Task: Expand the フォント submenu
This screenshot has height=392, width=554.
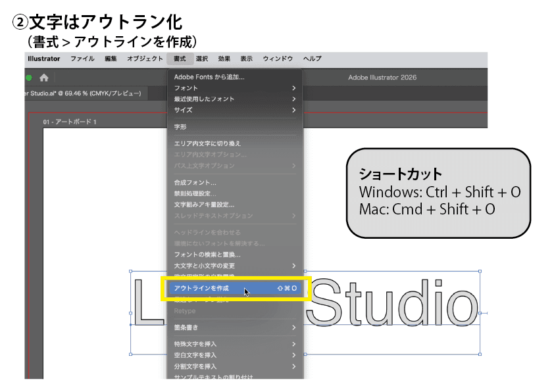Action: click(x=235, y=88)
